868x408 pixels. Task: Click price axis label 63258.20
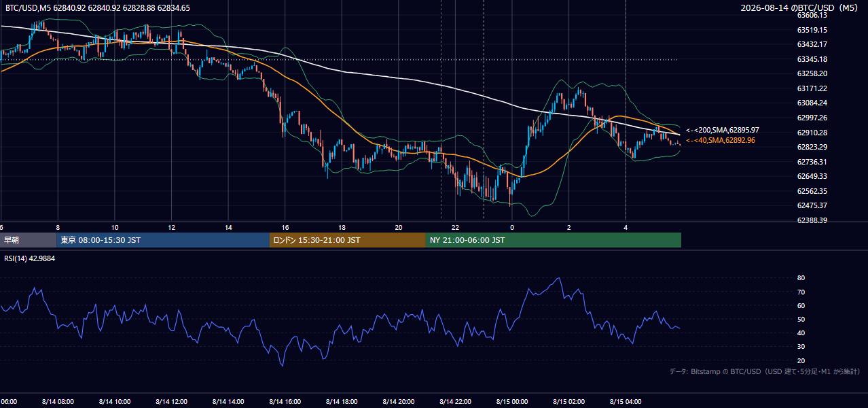coord(812,73)
